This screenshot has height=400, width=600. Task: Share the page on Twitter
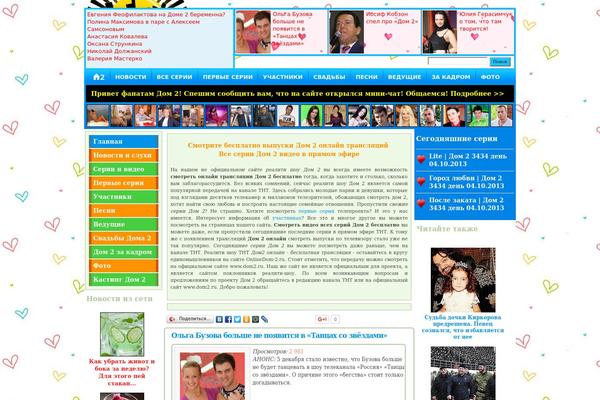point(237,319)
